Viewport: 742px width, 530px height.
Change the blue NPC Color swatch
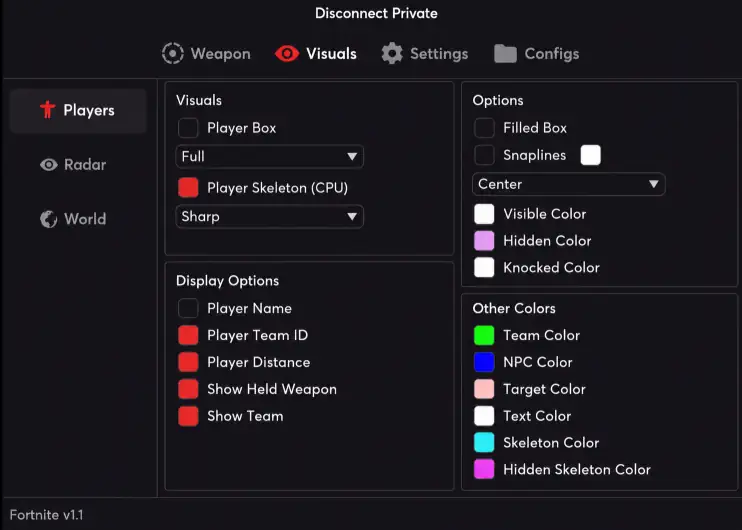point(484,362)
